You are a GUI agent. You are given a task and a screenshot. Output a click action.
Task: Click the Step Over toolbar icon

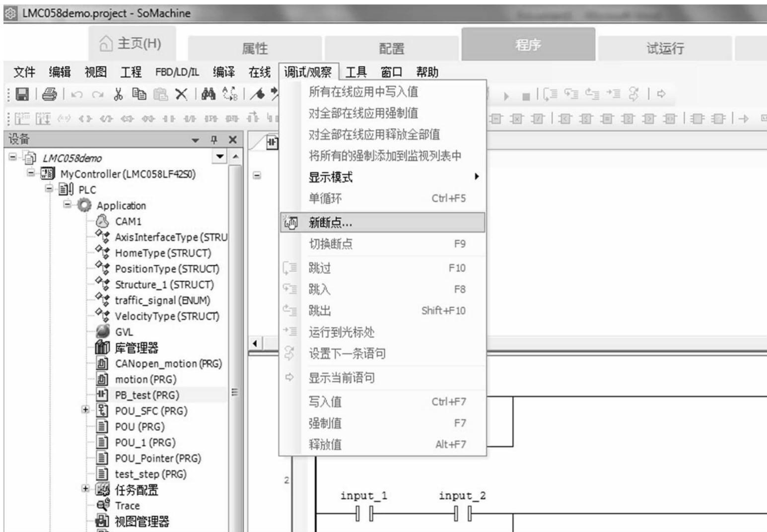[x=551, y=94]
